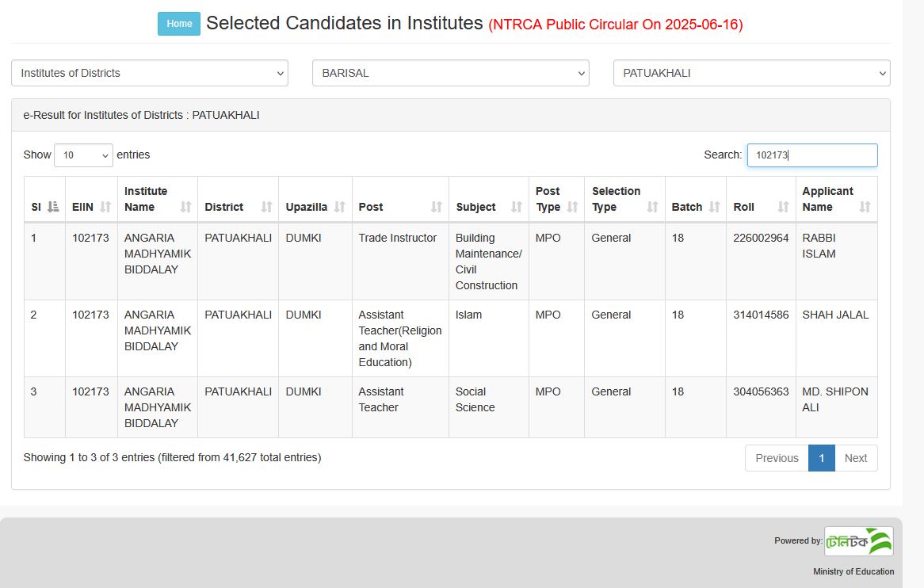Screen dimensions: 924x588
Task: Click applicant name MD. SHIPON ALI
Action: pyautogui.click(x=835, y=399)
